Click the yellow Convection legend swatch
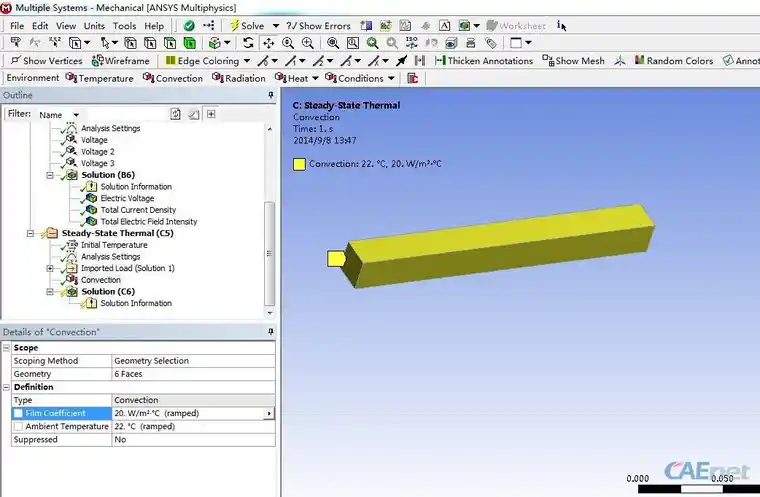Image resolution: width=760 pixels, height=497 pixels. (299, 164)
